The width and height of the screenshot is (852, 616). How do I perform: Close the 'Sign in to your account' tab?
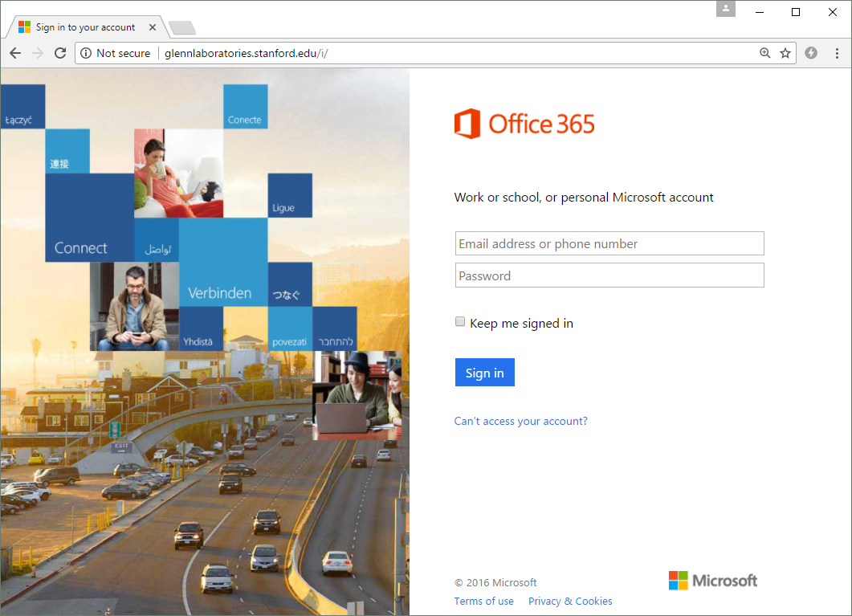(153, 27)
